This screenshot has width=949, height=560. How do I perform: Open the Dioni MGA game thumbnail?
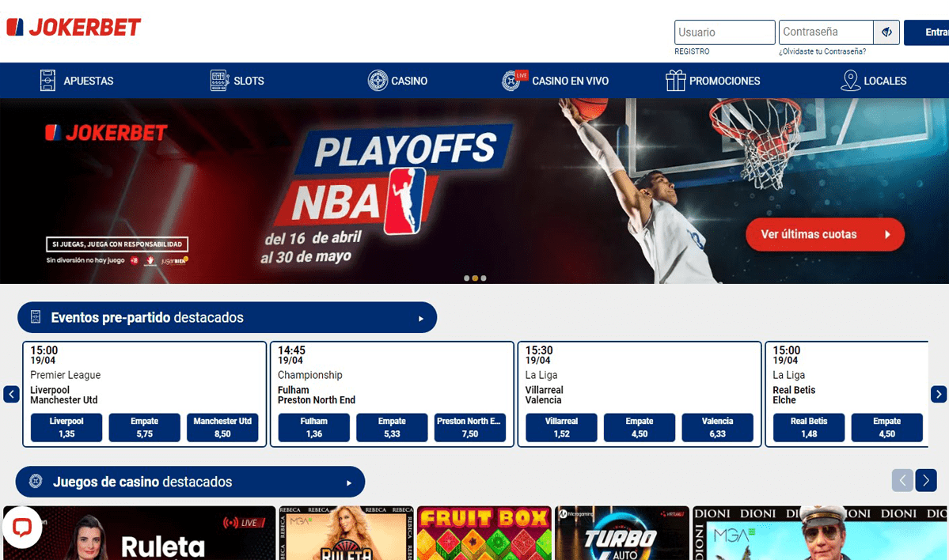tap(820, 533)
